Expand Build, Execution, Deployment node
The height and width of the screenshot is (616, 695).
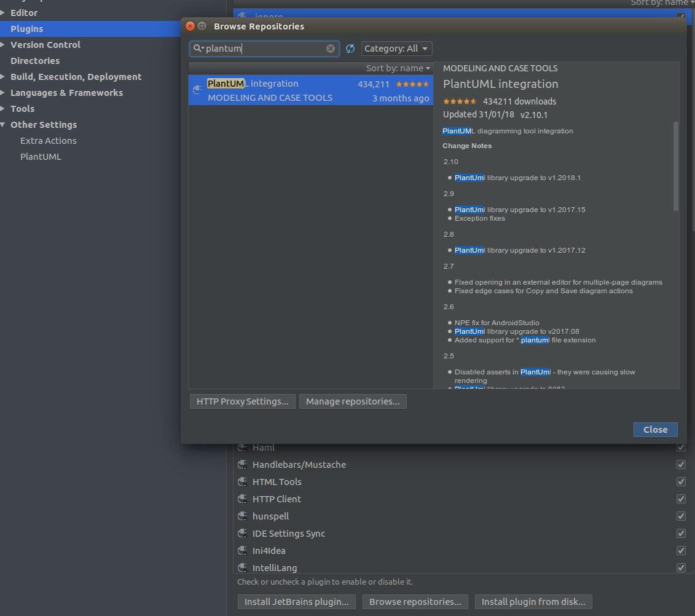point(2,77)
